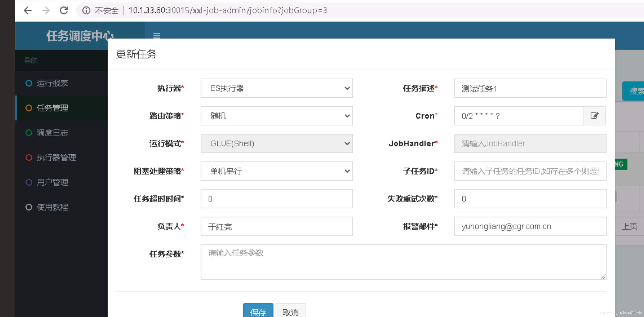This screenshot has height=317, width=644.
Task: Click the browser back arrow
Action: [28, 11]
